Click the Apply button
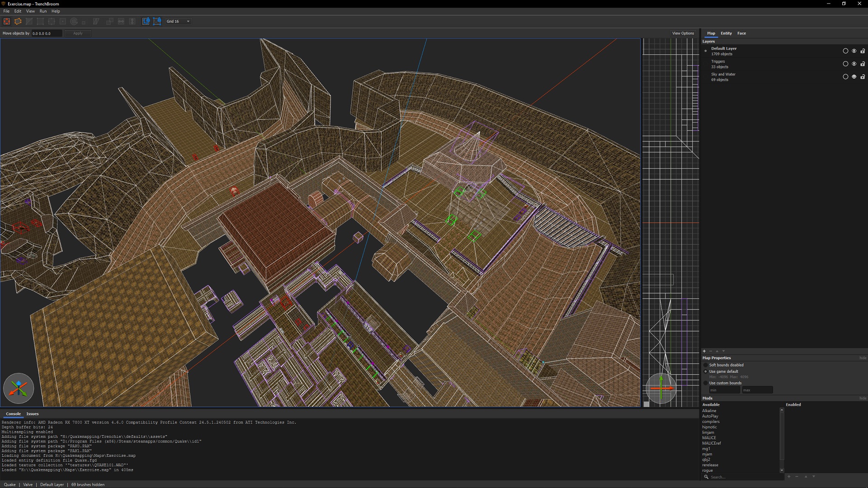The width and height of the screenshot is (868, 488). click(78, 33)
